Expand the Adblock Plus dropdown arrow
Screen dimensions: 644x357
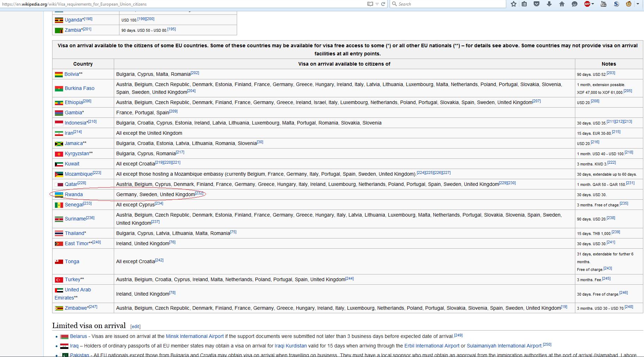pyautogui.click(x=593, y=4)
